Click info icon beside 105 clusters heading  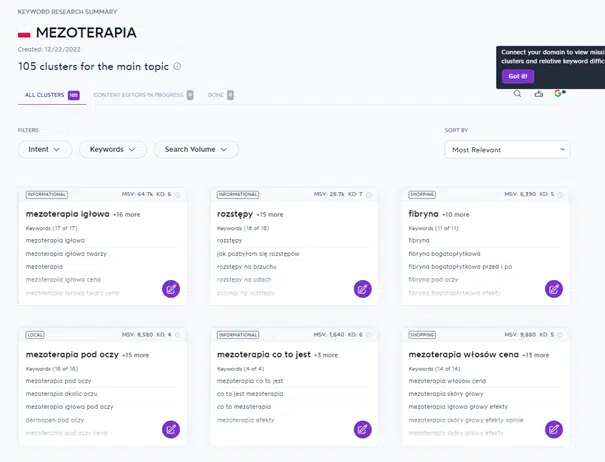click(177, 67)
